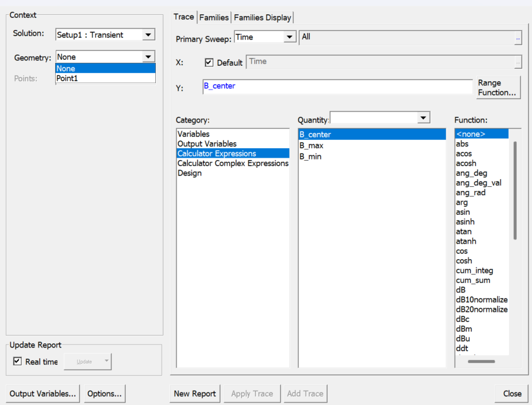Open the Primary Sweep ellipsis browse button
The height and width of the screenshot is (405, 532).
518,38
